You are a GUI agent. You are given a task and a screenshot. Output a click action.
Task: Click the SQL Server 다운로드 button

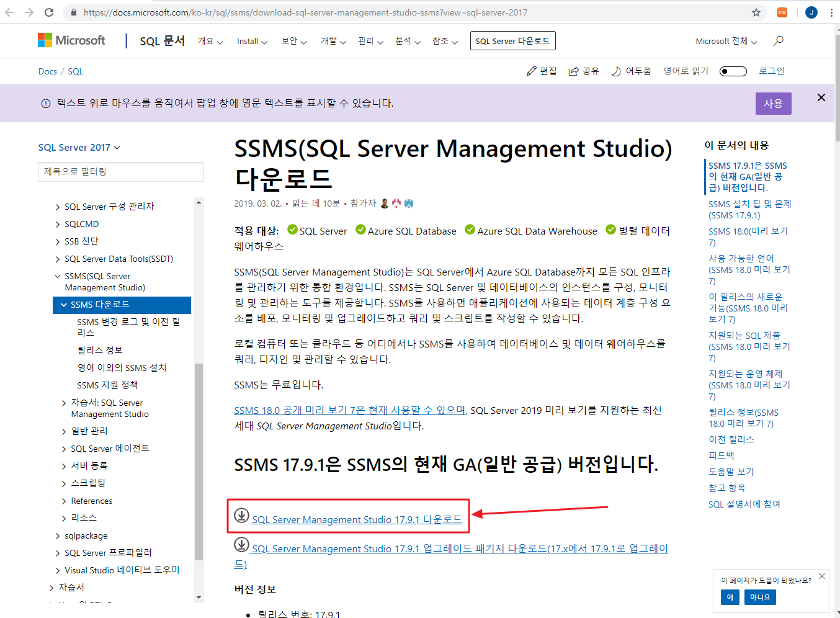click(512, 40)
